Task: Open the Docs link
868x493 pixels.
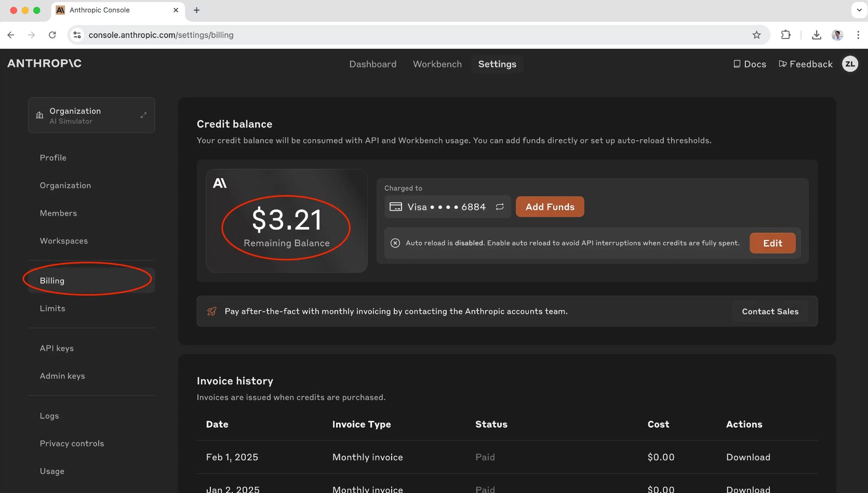Action: tap(750, 64)
